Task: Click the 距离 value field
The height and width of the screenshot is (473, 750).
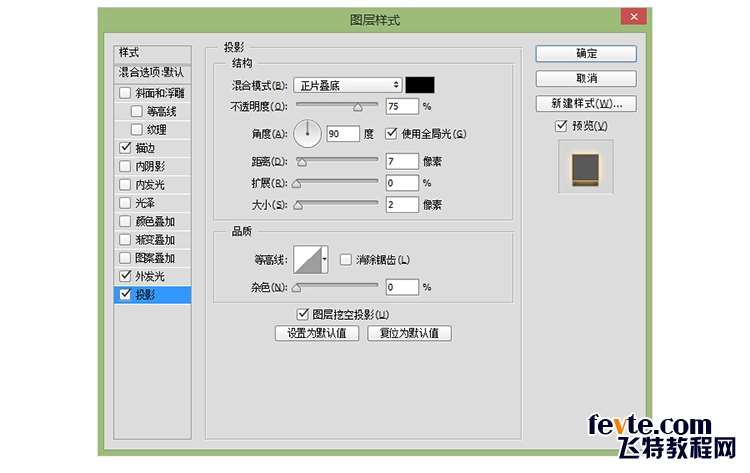Action: pos(402,161)
